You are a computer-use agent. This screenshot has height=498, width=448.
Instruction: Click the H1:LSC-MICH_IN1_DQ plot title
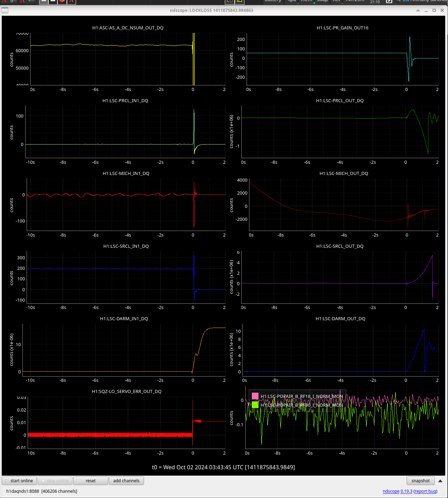tap(126, 174)
